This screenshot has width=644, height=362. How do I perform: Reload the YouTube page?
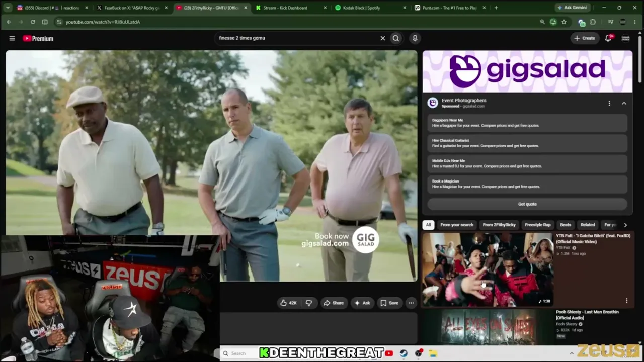tap(33, 22)
